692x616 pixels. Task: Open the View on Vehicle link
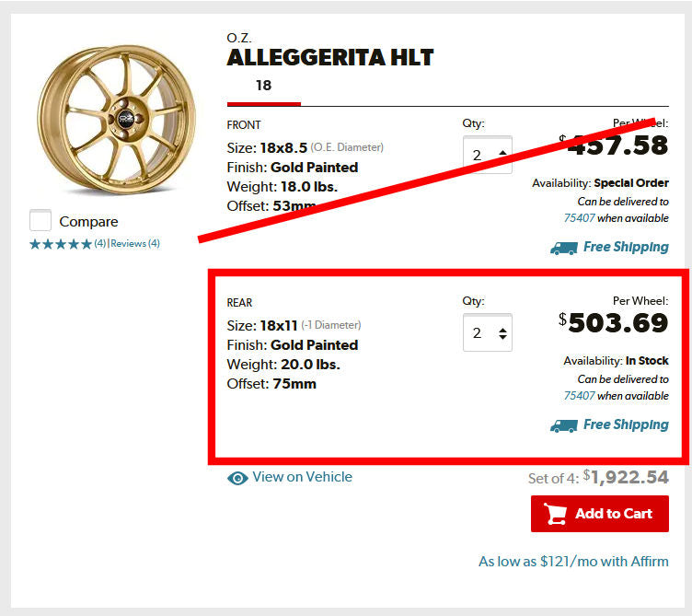point(302,477)
